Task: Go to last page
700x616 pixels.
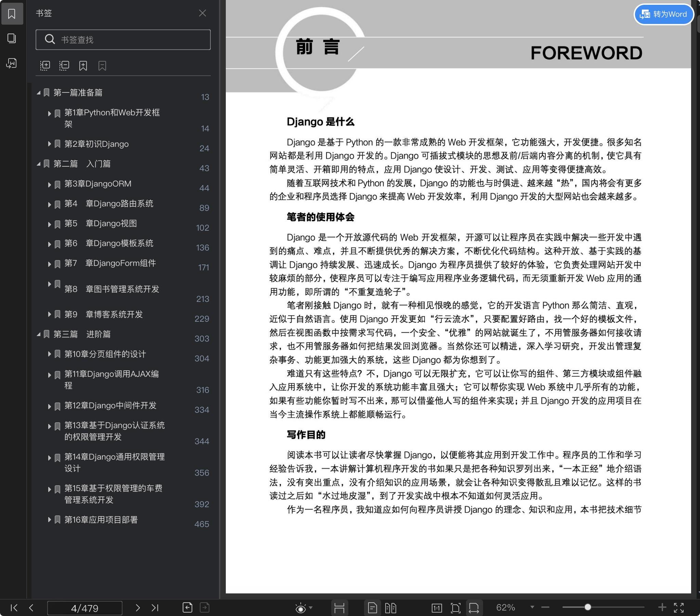Action: tap(155, 608)
